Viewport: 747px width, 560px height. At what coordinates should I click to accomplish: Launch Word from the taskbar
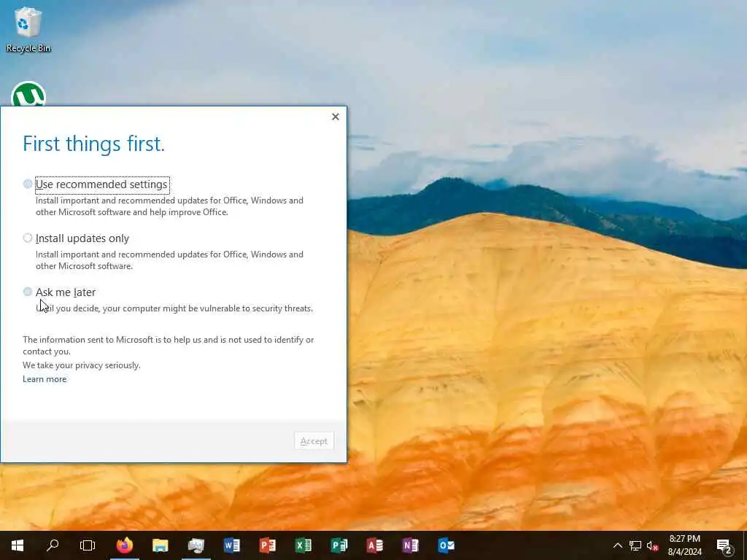232,545
